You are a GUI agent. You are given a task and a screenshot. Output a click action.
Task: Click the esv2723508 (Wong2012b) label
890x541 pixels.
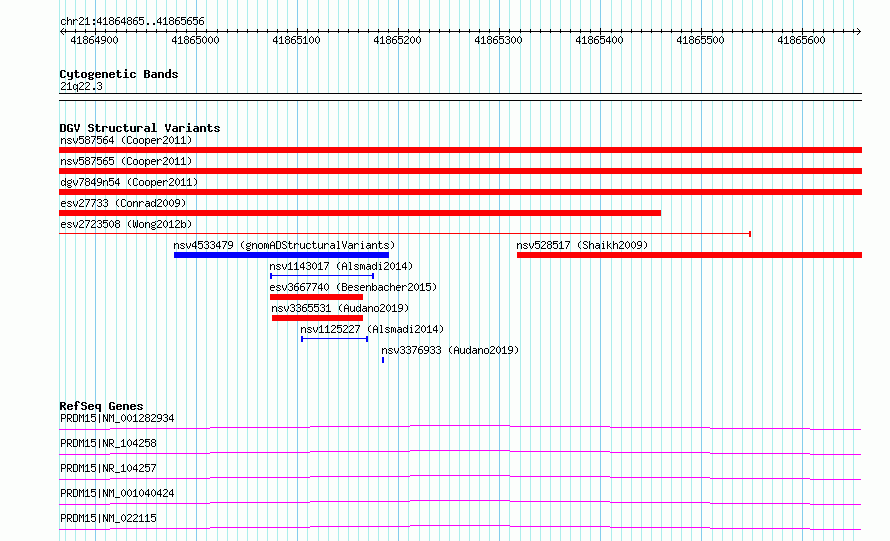click(x=126, y=224)
